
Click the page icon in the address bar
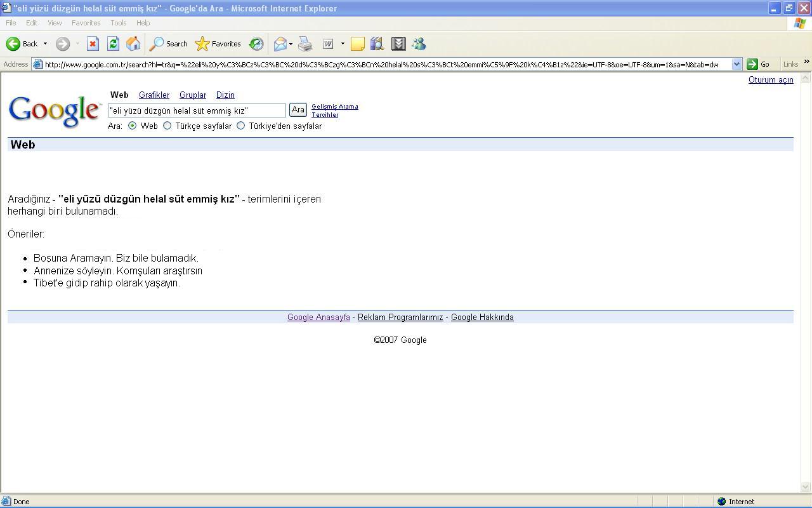click(37, 64)
